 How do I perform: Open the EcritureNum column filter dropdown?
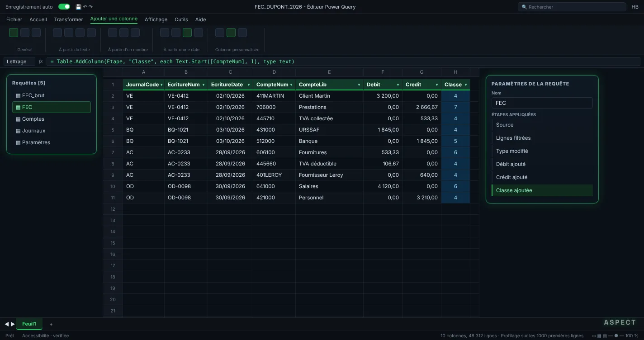tap(204, 85)
